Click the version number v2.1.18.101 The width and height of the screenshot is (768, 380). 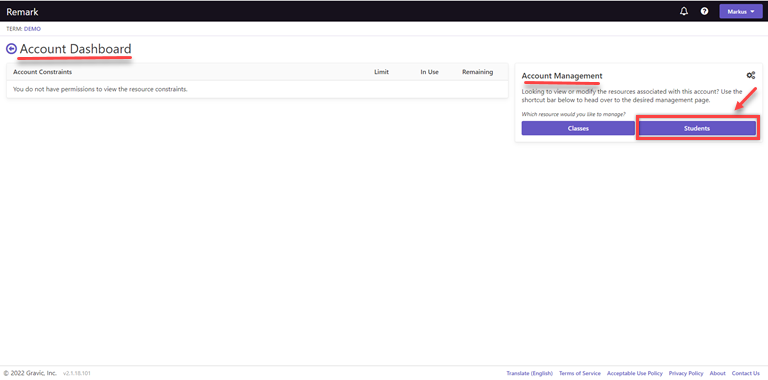point(76,373)
